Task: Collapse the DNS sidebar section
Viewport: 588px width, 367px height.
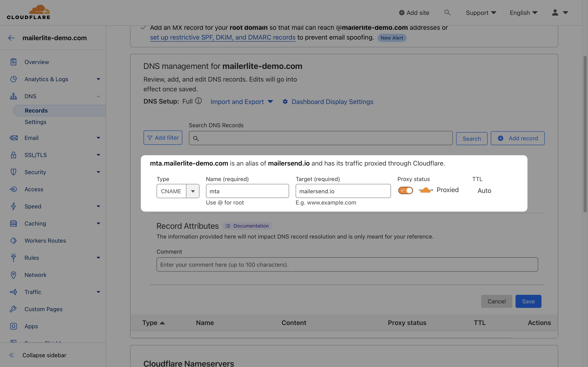Action: (x=98, y=96)
